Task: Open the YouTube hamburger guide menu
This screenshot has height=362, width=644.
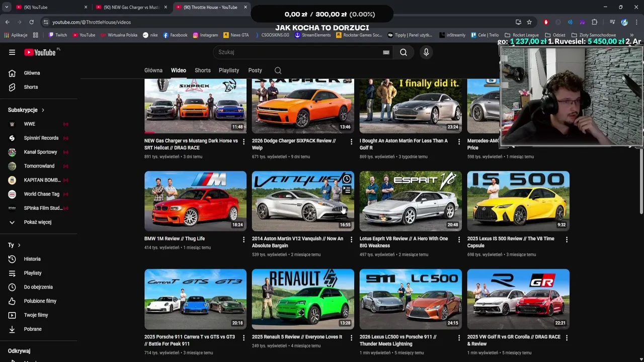Action: tap(12, 52)
